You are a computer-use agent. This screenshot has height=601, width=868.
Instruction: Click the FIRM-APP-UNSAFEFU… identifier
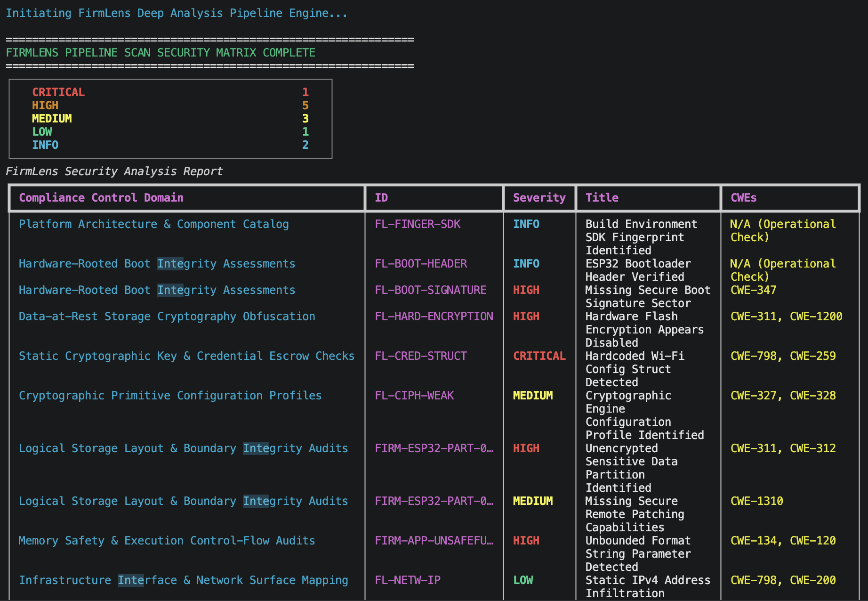434,541
